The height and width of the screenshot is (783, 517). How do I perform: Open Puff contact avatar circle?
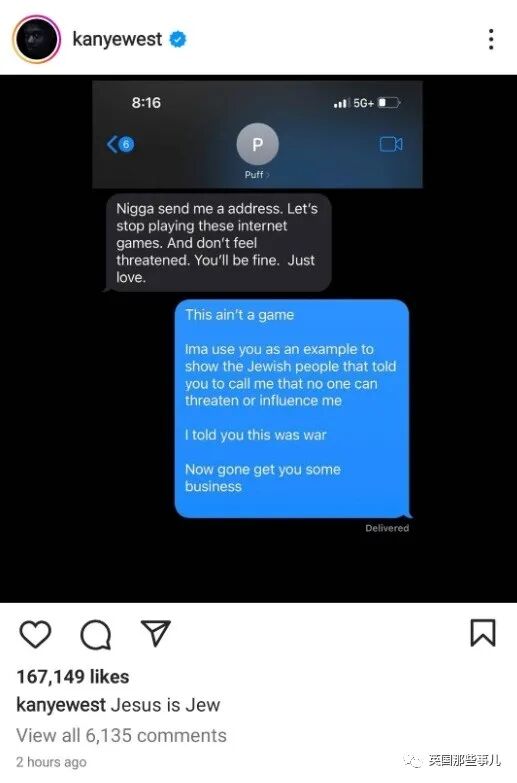pos(257,144)
